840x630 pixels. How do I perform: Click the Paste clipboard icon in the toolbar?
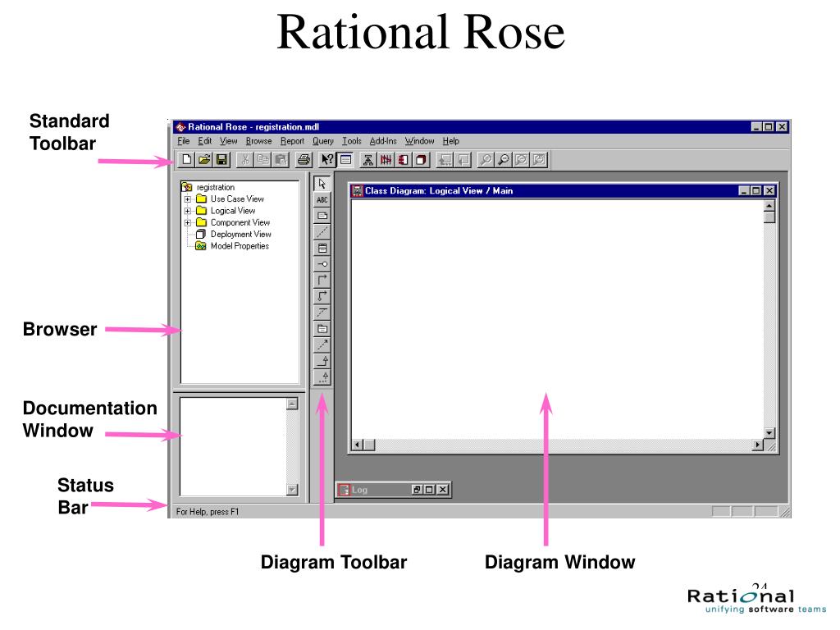(281, 160)
